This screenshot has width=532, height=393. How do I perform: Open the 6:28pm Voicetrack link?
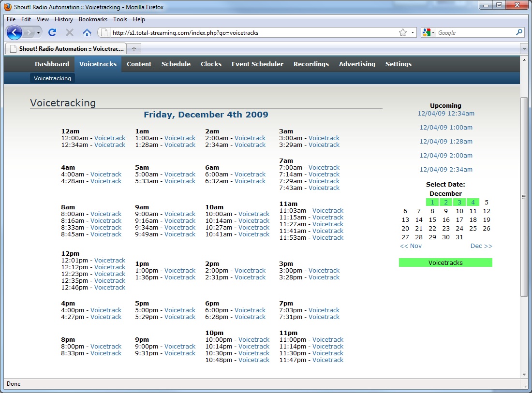pyautogui.click(x=250, y=317)
